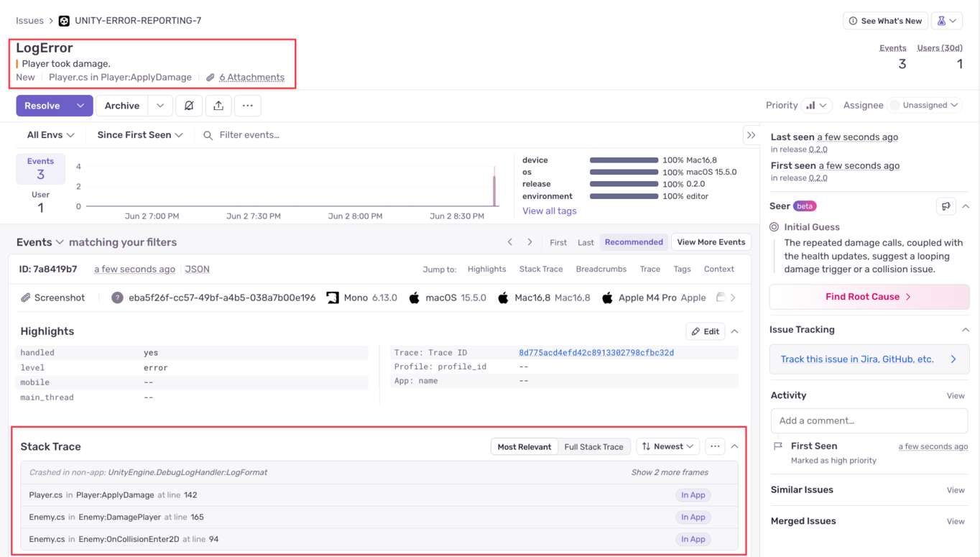Mute notifications for this issue

tap(188, 105)
